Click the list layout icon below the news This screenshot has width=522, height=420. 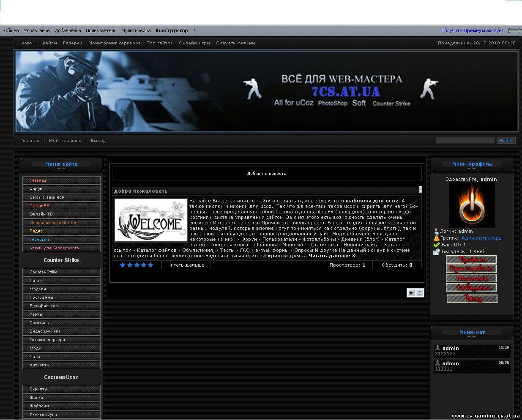click(x=420, y=293)
